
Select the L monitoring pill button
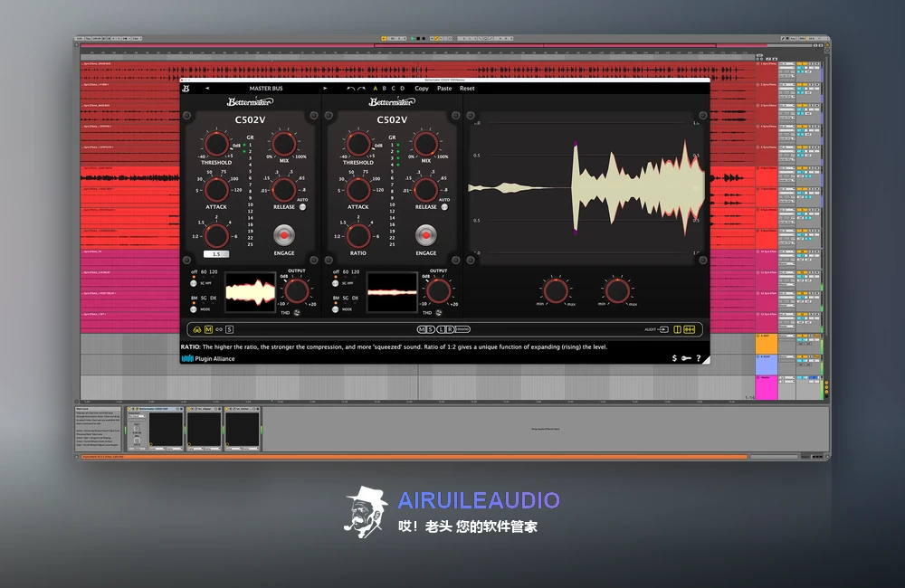point(441,329)
